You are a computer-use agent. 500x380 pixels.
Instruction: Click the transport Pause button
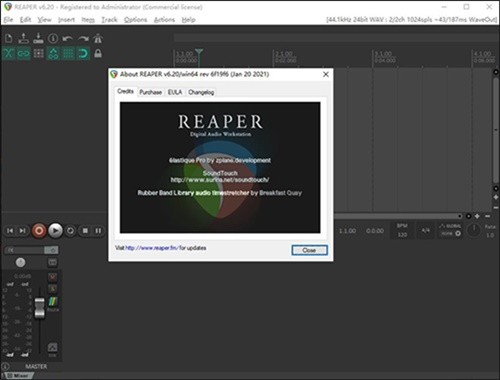click(x=98, y=231)
